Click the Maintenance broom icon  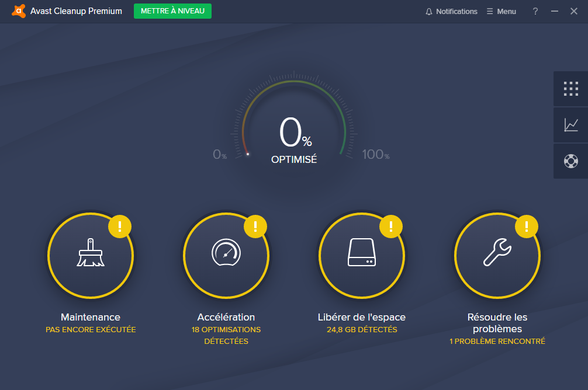(91, 254)
